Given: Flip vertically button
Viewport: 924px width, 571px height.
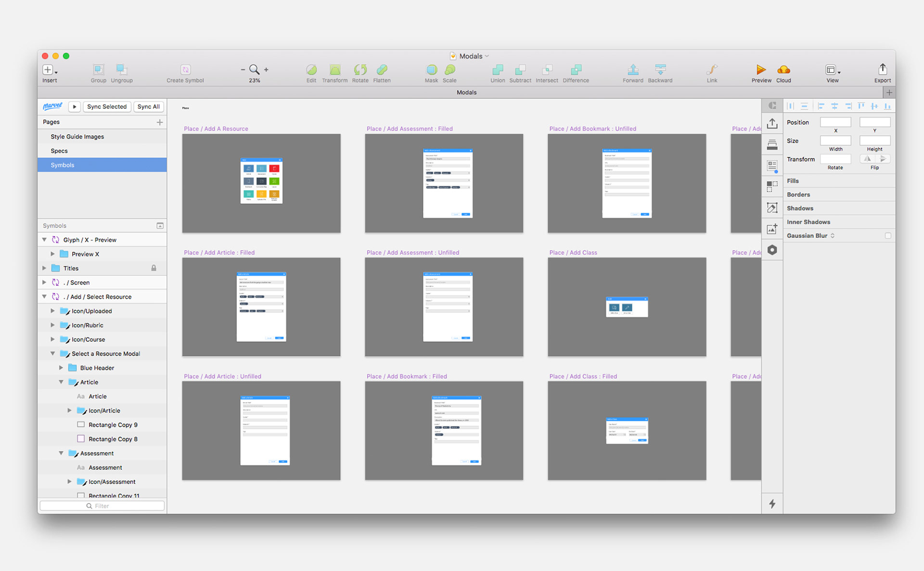Looking at the screenshot, I should click(x=883, y=158).
